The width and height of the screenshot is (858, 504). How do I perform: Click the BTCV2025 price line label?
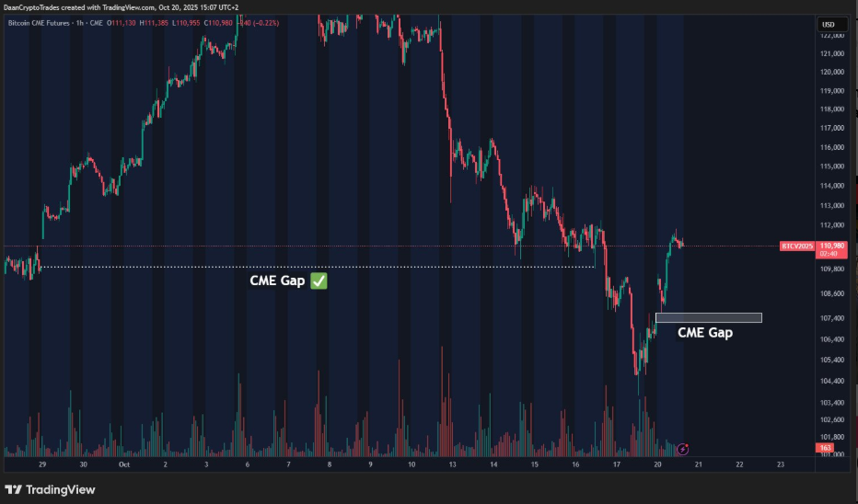tap(794, 246)
